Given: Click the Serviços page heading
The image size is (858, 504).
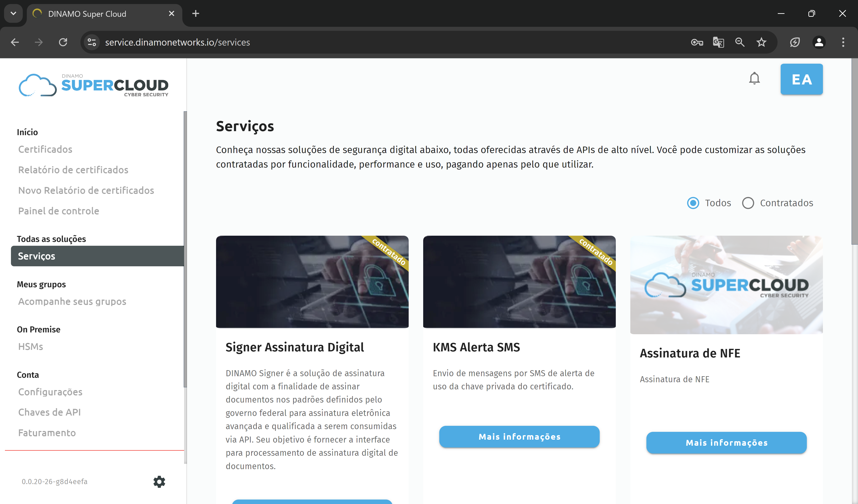Looking at the screenshot, I should [245, 126].
